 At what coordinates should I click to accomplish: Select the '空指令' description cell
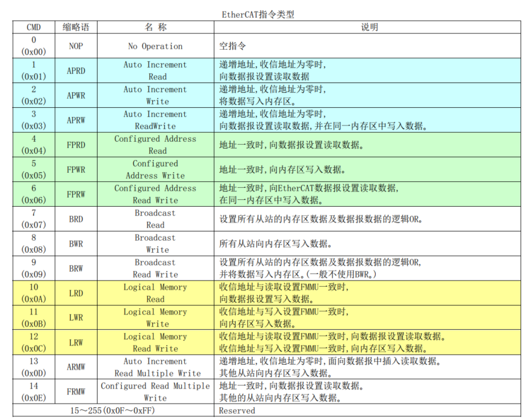click(368, 46)
